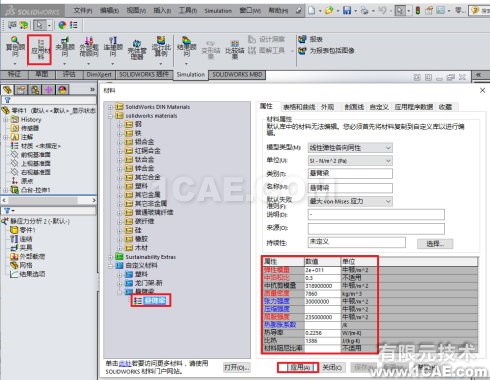Switch to the DimXpert command tab
The width and height of the screenshot is (490, 380).
[x=99, y=74]
